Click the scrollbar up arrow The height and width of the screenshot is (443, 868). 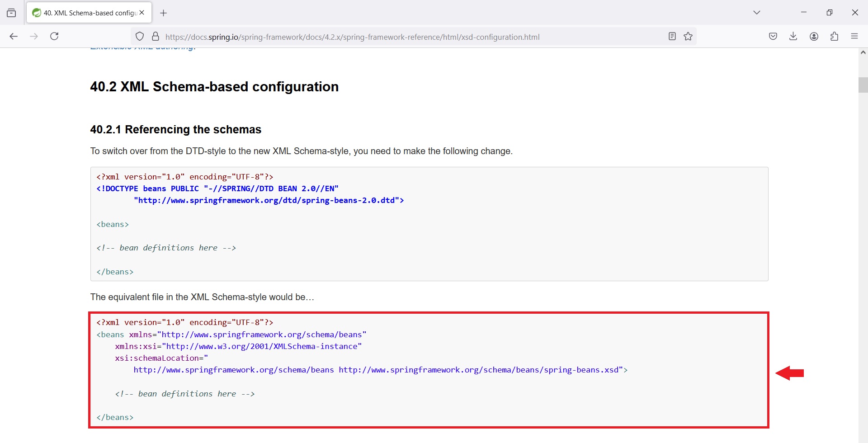tap(863, 52)
